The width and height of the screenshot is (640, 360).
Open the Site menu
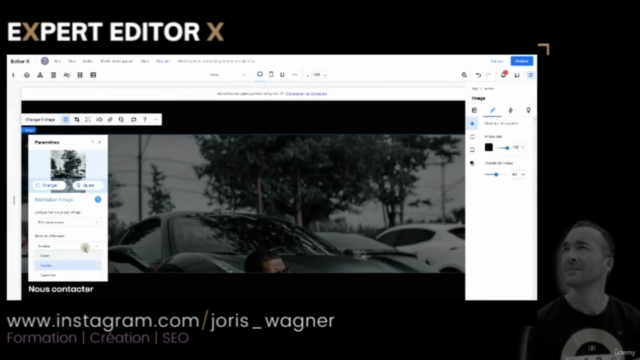[58, 61]
